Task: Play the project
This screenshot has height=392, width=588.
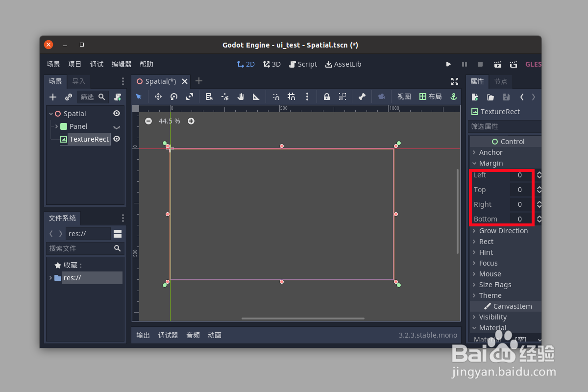Action: tap(448, 64)
